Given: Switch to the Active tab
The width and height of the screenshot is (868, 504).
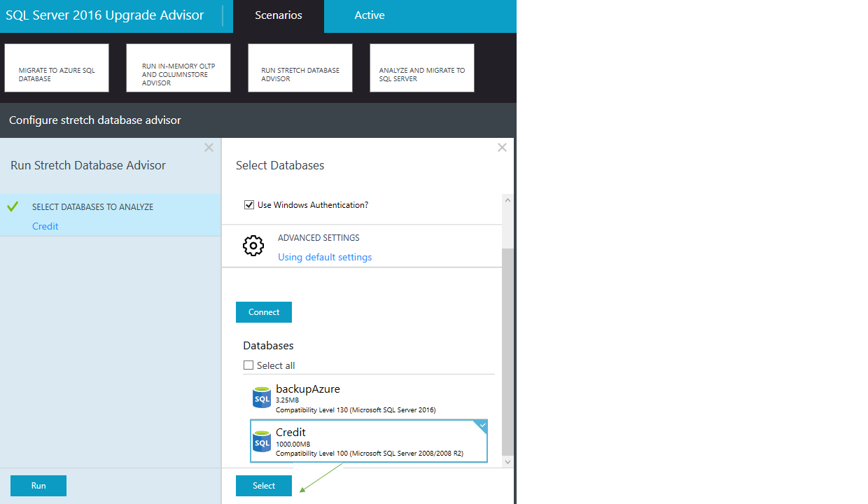Looking at the screenshot, I should 370,16.
